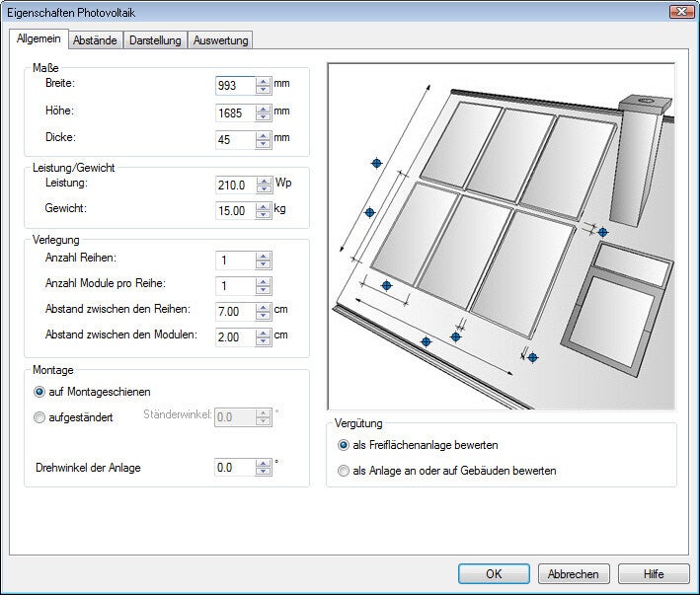Decrease the Höhe value with down arrow
The height and width of the screenshot is (595, 700).
pos(263,117)
